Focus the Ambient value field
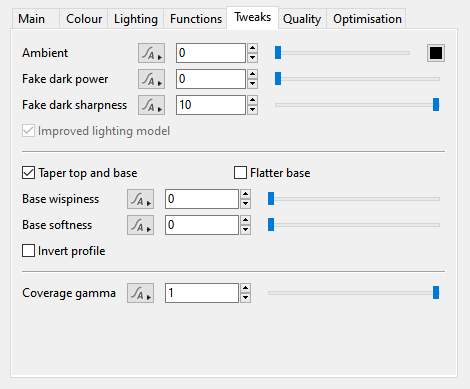Image resolution: width=470 pixels, height=389 pixels. pos(211,53)
